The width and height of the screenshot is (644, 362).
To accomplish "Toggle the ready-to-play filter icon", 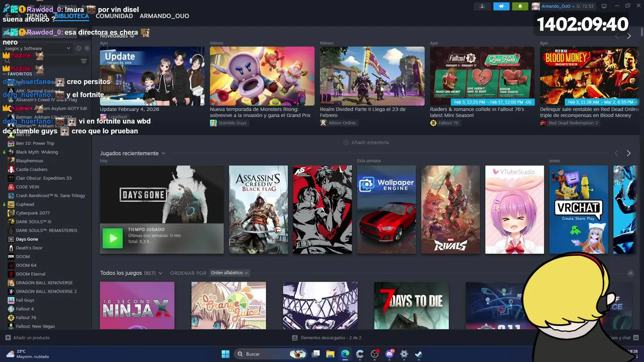I will click(87, 48).
